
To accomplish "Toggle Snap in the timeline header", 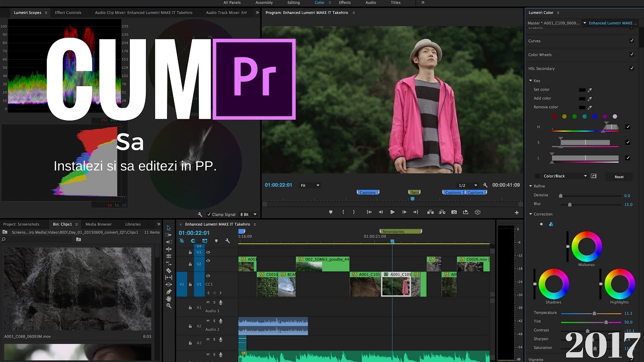I will [193, 241].
